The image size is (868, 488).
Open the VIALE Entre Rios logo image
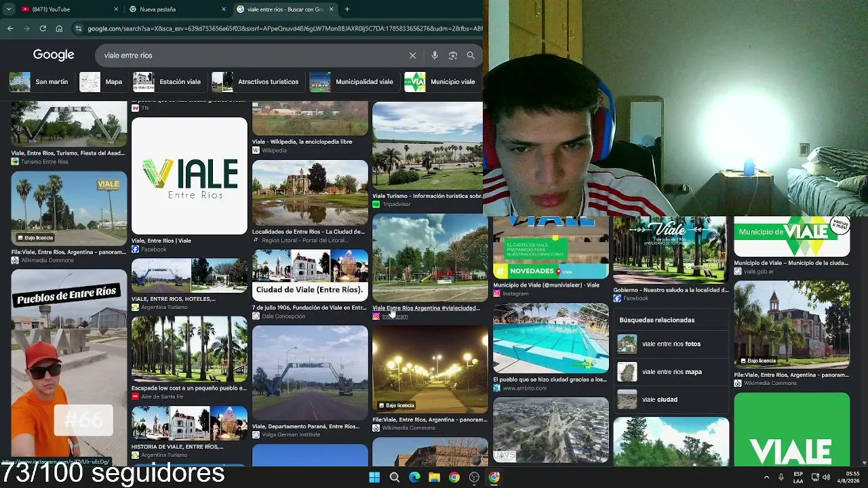pos(189,176)
